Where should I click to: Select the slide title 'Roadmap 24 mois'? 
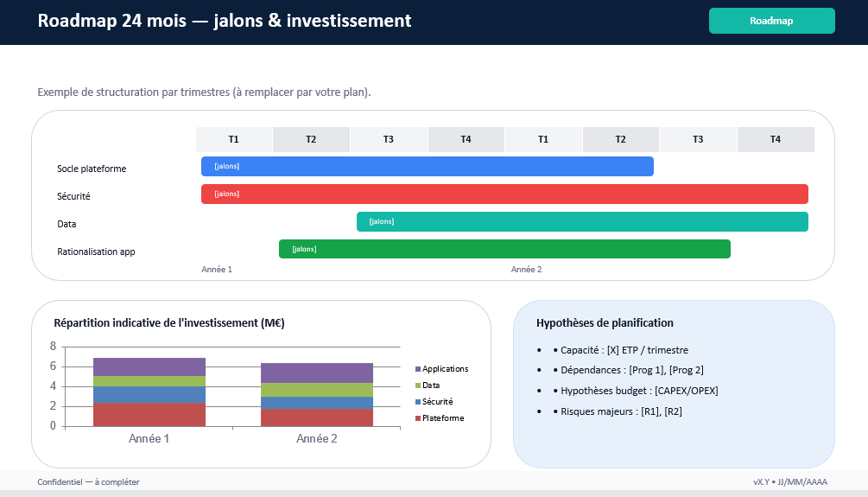(225, 21)
